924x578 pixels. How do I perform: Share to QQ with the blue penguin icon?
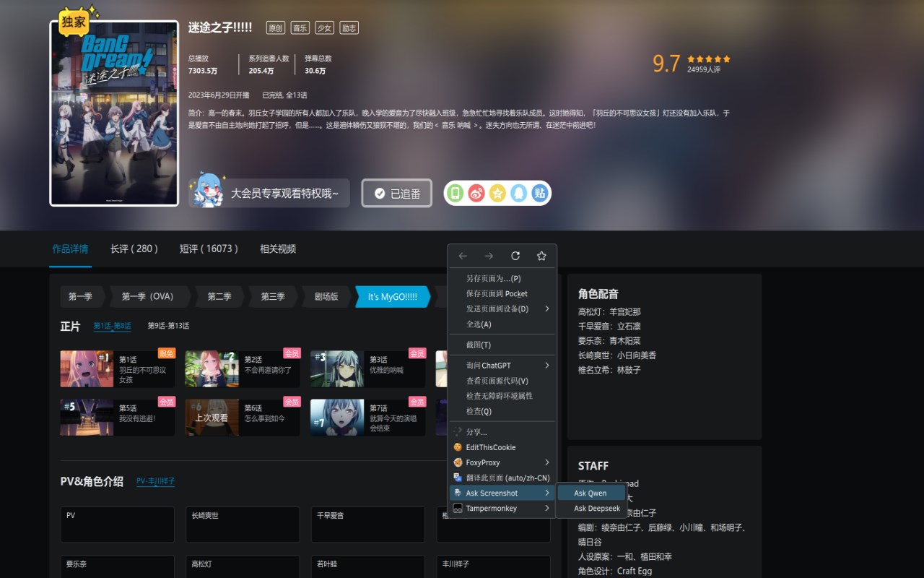pyautogui.click(x=518, y=193)
